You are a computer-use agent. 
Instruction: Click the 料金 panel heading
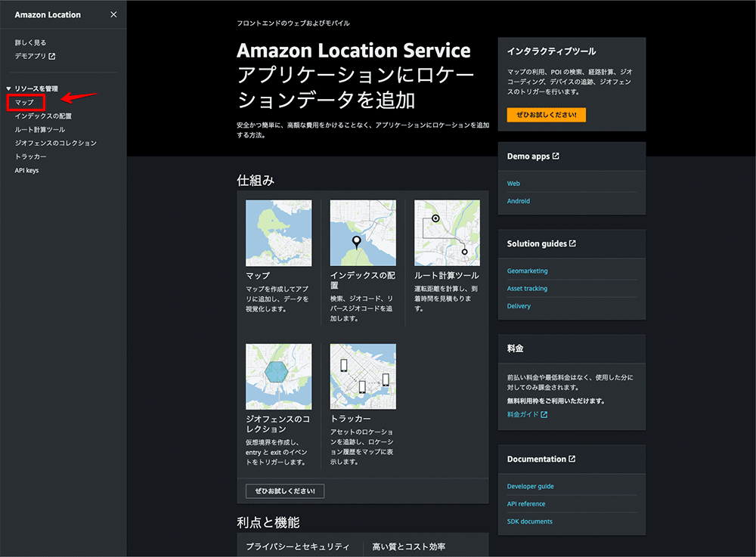click(515, 348)
